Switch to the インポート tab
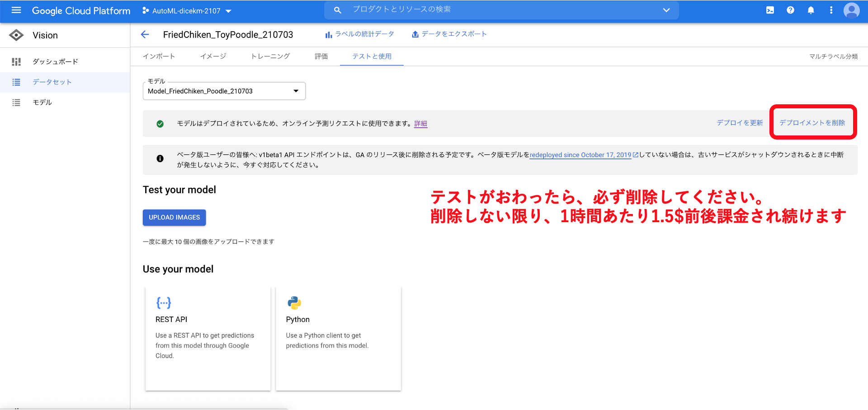Screen dimensions: 868x410 (x=159, y=56)
